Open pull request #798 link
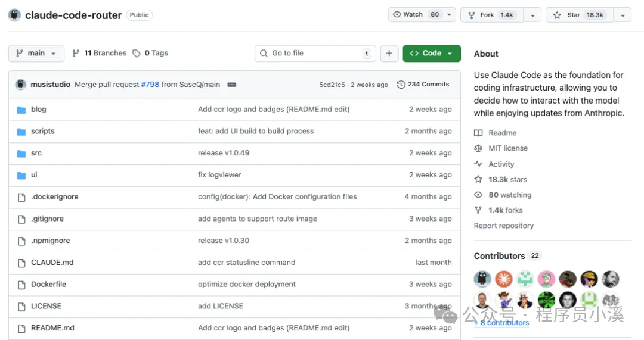Viewport: 644px width, 340px height. 150,84
